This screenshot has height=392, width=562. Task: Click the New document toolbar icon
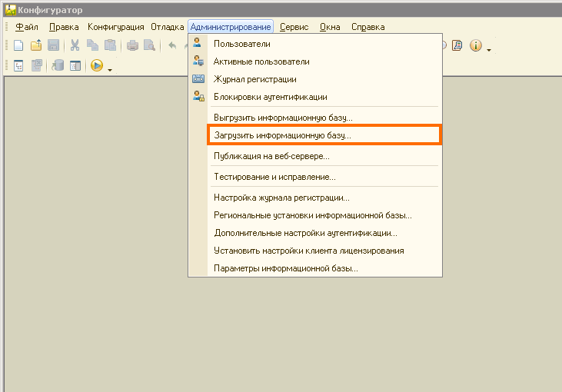click(18, 46)
